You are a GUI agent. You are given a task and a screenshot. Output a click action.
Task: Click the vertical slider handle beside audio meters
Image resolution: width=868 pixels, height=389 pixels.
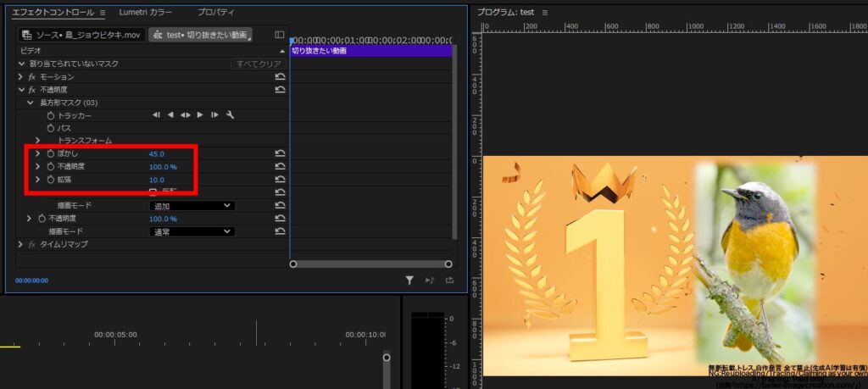(x=387, y=358)
